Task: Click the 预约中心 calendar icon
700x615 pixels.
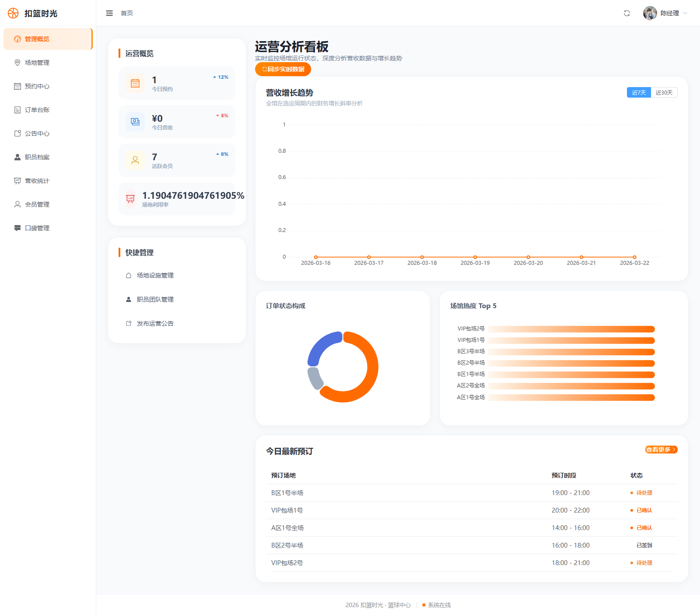Action: (x=17, y=86)
